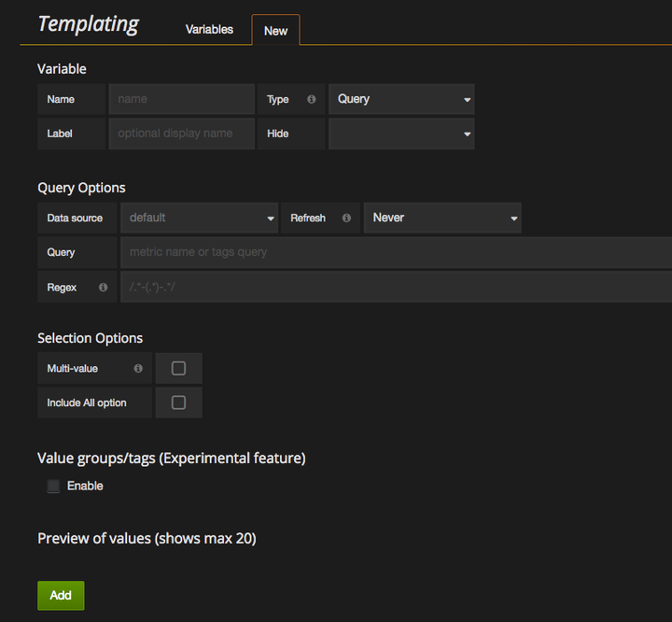Image resolution: width=672 pixels, height=622 pixels.
Task: Click the Refresh info icon
Action: pos(346,218)
